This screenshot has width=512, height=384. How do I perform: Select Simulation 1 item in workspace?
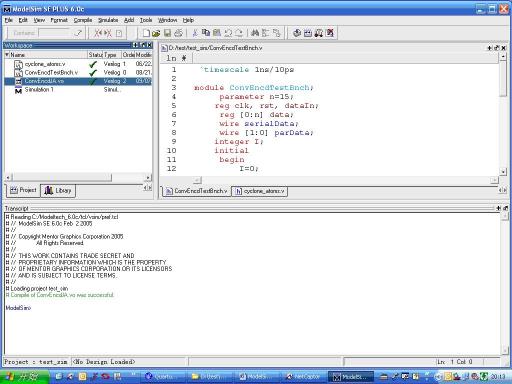pos(39,90)
